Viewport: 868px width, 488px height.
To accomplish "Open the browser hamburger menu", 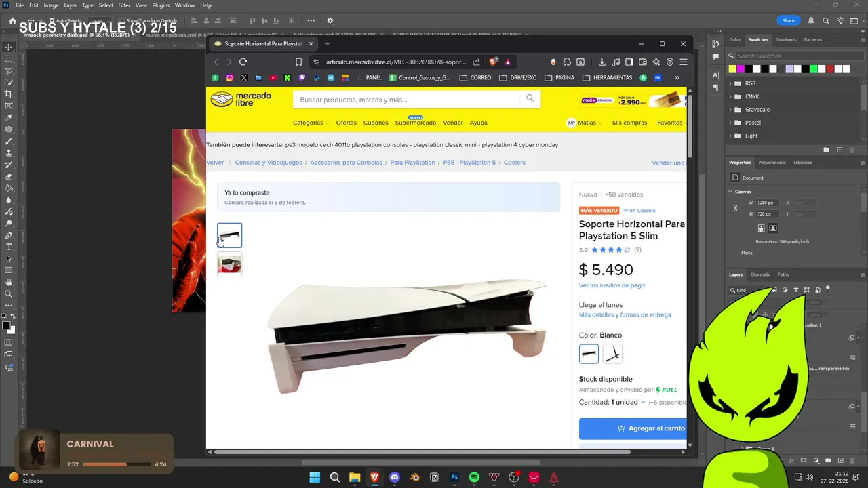I will [683, 62].
